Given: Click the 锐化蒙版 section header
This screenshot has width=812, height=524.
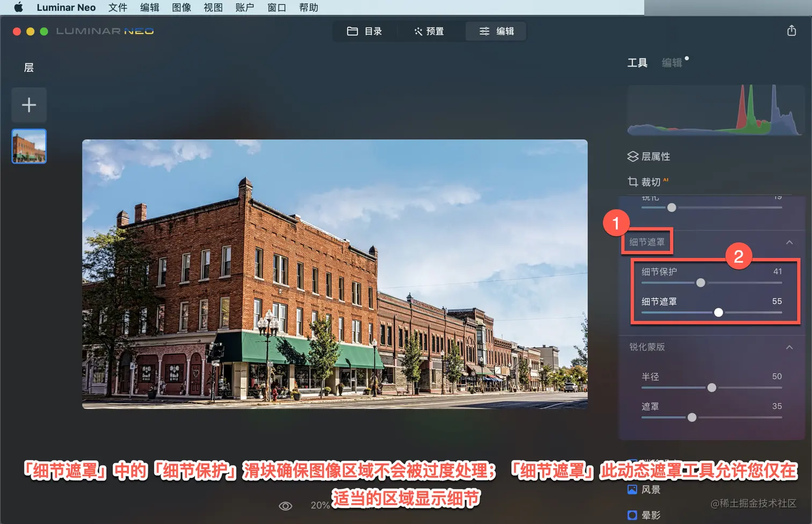Looking at the screenshot, I should 647,347.
